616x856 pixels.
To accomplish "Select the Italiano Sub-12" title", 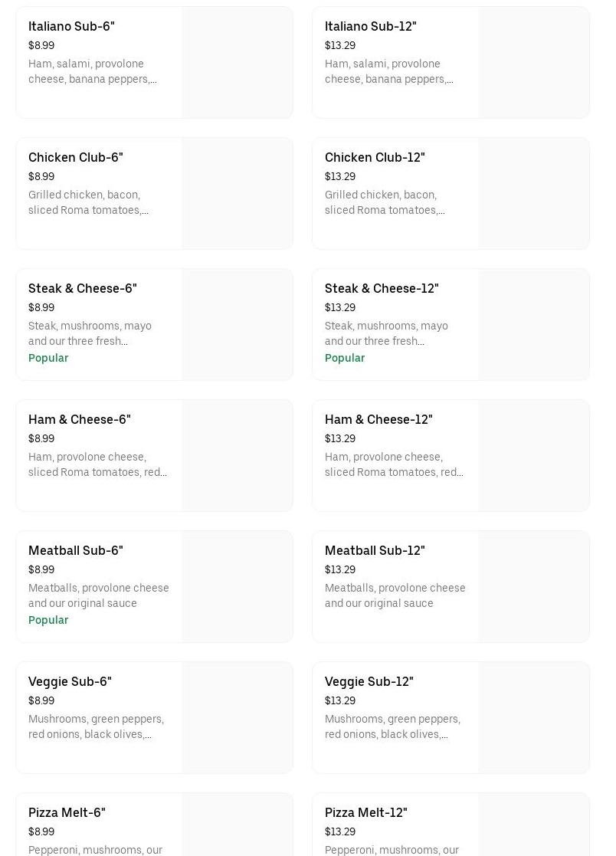I will (370, 27).
